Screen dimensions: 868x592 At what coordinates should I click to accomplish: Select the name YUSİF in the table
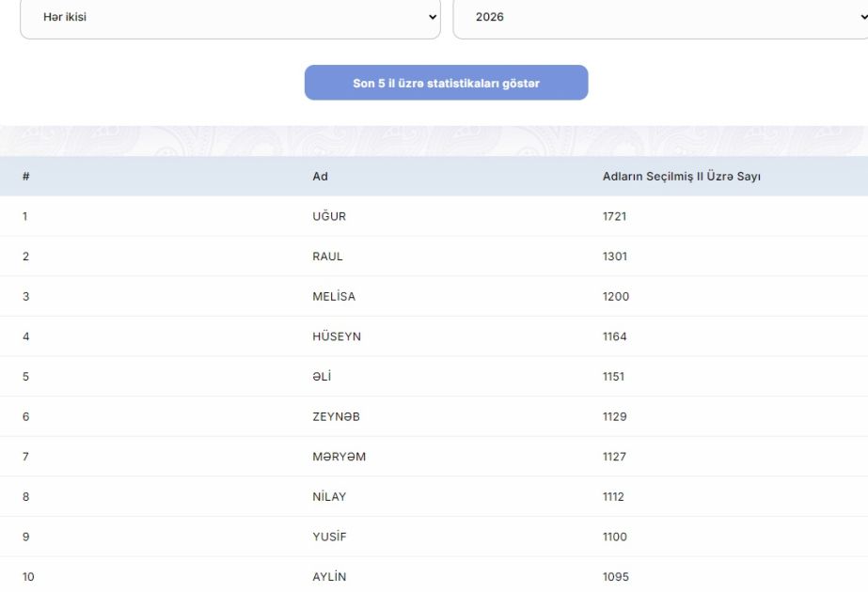point(328,537)
